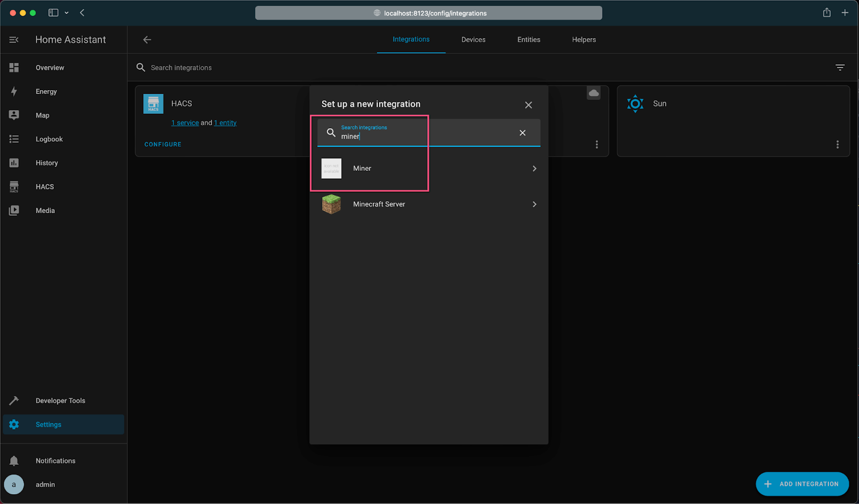This screenshot has width=859, height=504.
Task: Select the Miner integration result
Action: coord(429,169)
